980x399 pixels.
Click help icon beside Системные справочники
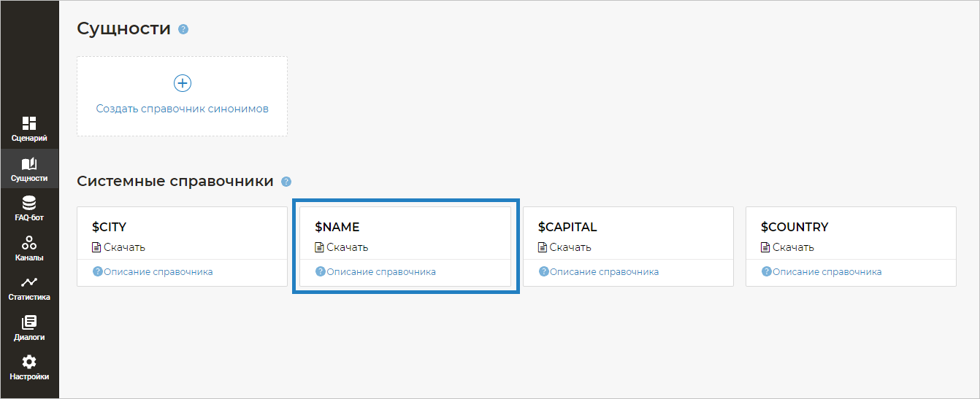click(286, 182)
